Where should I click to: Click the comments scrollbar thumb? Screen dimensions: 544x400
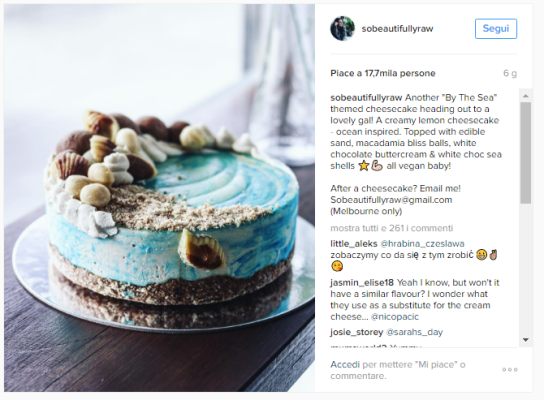click(x=526, y=153)
